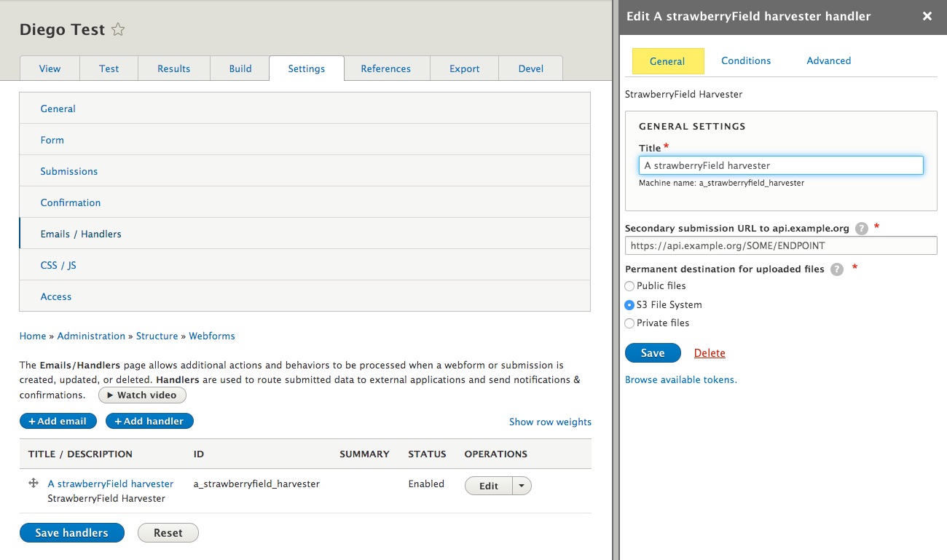947x560 pixels.
Task: Expand the Edit operations dropdown arrow
Action: [522, 486]
